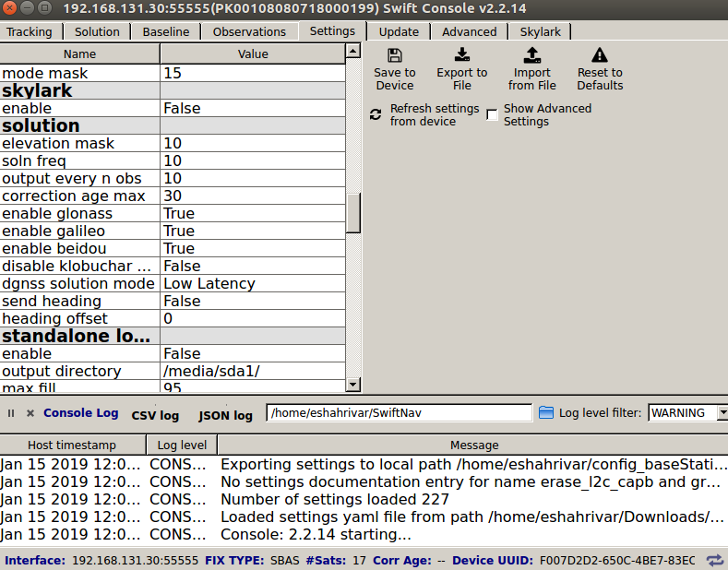Pause the console log output

tap(12, 414)
